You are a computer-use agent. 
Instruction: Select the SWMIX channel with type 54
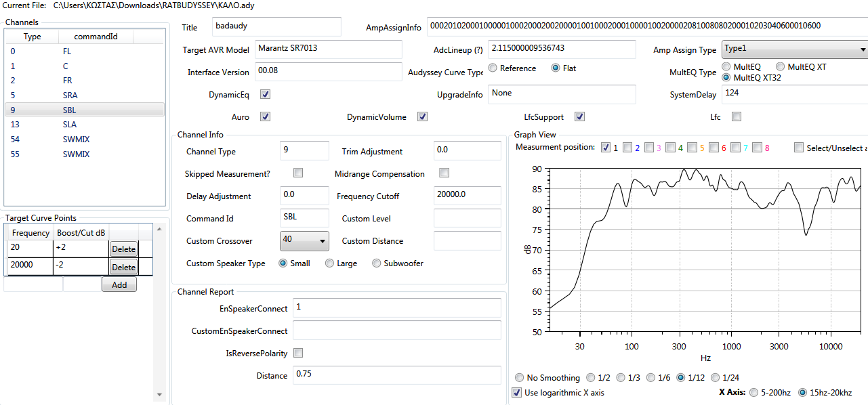(76, 140)
